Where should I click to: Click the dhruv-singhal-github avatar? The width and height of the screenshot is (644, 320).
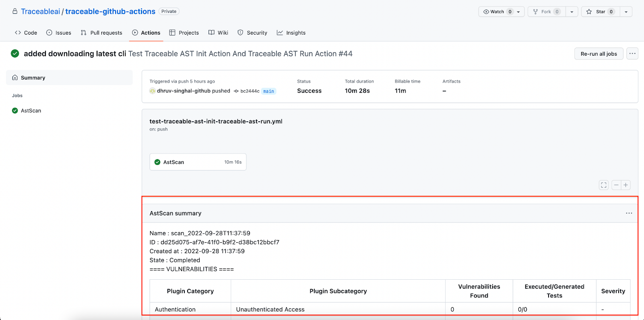[153, 91]
